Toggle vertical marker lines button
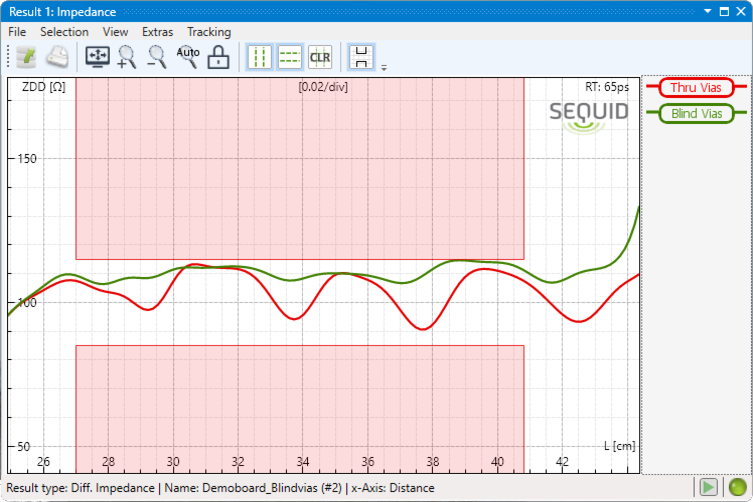The width and height of the screenshot is (753, 502). [x=260, y=57]
